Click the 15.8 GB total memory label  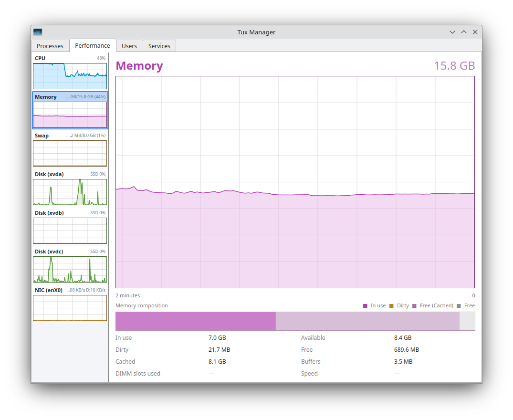(454, 66)
